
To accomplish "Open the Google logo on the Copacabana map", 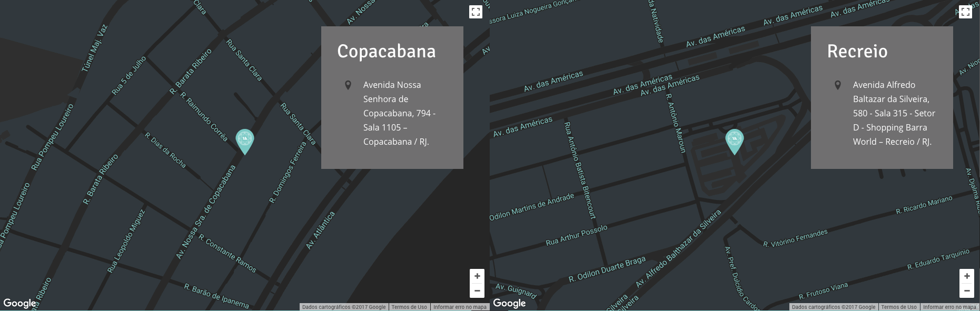I will 20,303.
